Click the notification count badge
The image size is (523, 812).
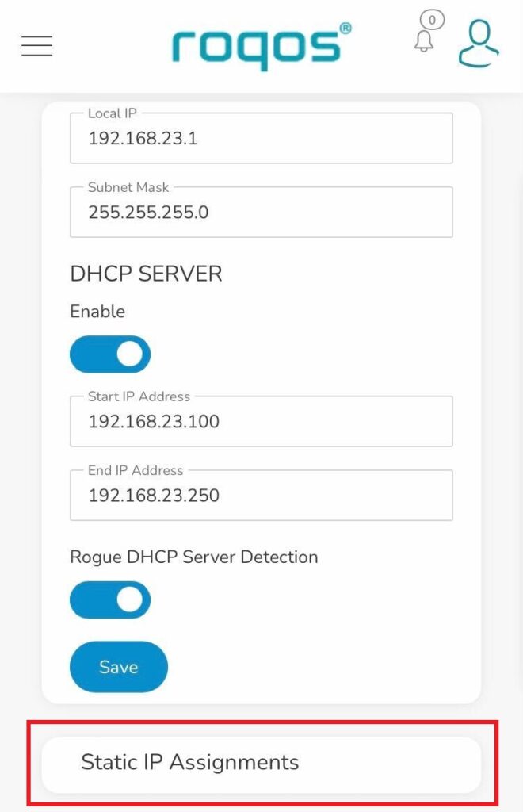(433, 20)
